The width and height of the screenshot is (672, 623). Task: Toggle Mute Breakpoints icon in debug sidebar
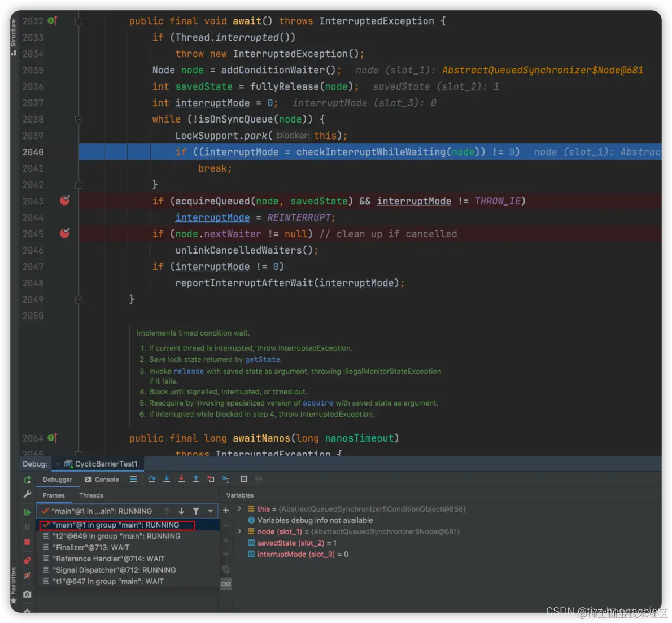tap(27, 576)
